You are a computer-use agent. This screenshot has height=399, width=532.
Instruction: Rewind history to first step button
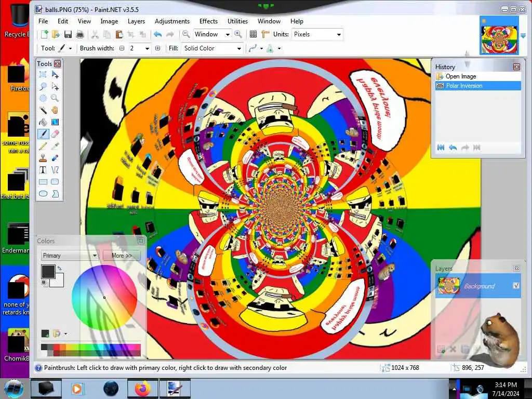click(441, 147)
